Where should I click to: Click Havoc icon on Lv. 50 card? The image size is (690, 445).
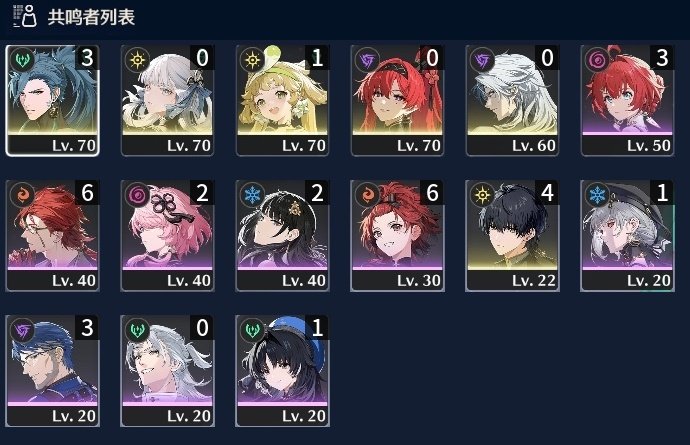pos(597,59)
